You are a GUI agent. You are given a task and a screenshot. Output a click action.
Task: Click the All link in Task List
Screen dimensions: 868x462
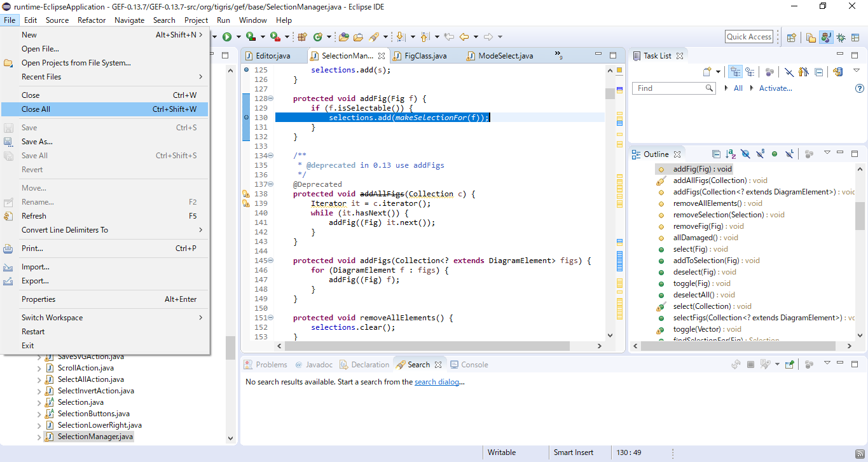coord(738,88)
